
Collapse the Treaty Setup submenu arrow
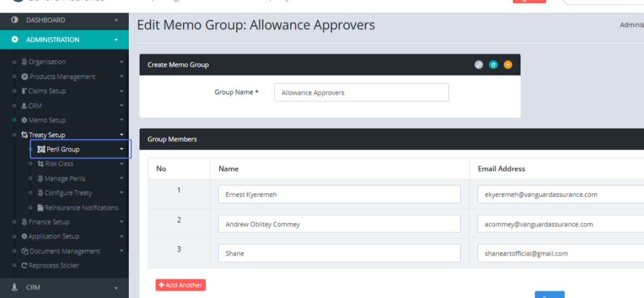pyautogui.click(x=122, y=135)
